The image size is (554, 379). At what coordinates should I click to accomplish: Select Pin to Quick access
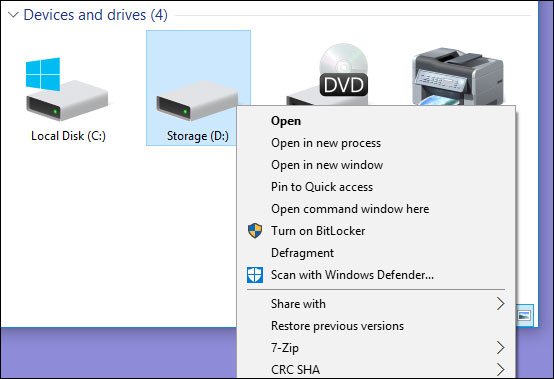click(x=376, y=187)
